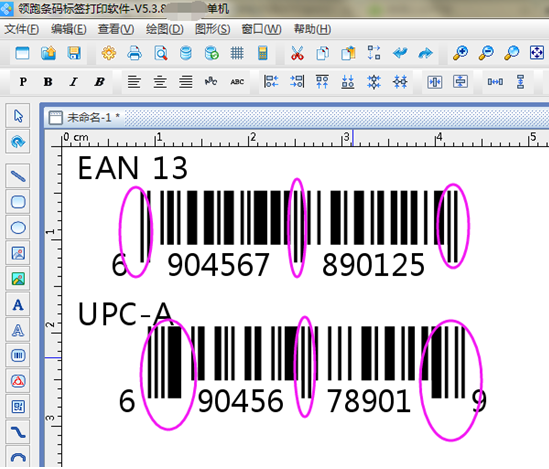Click the database cylinder icon
Viewport: 549px width, 469px height.
tap(186, 53)
